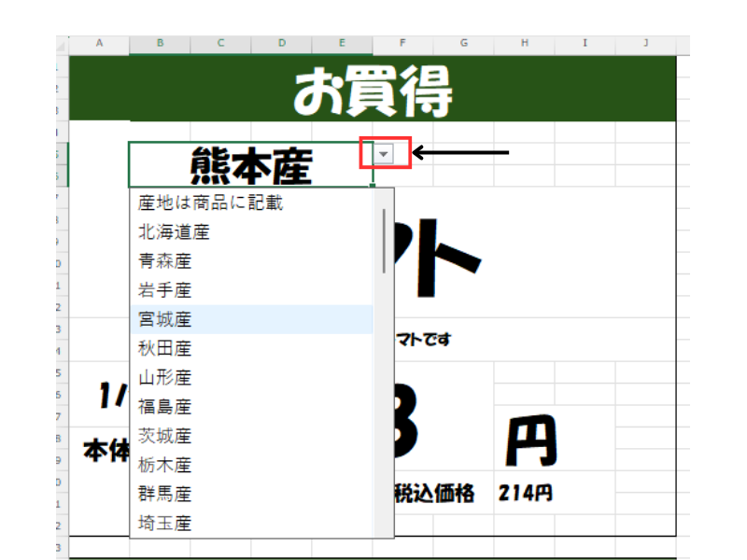Viewport: 747px width, 560px height.
Task: Select 産地は商品に記載 from the list
Action: (x=210, y=203)
